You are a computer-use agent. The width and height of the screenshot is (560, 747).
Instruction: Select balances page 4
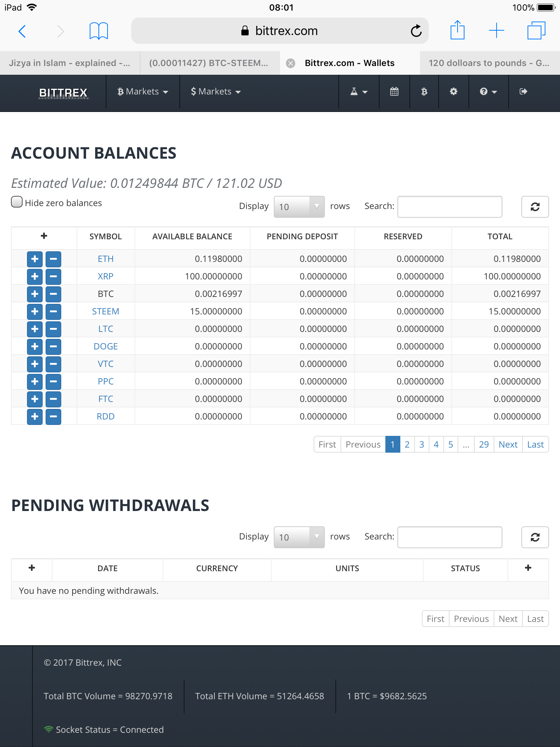pos(436,444)
